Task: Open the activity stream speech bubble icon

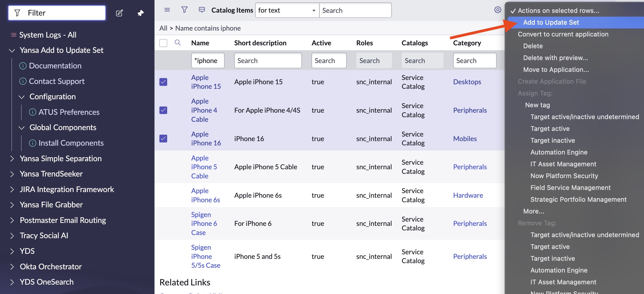Action: (202, 10)
